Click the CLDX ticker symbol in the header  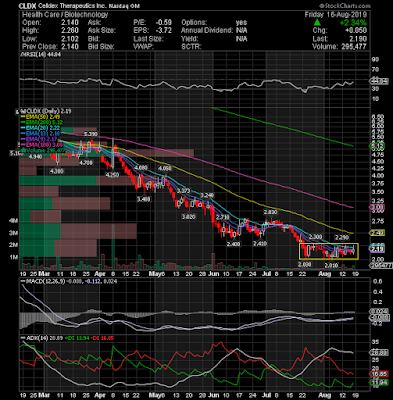point(28,6)
